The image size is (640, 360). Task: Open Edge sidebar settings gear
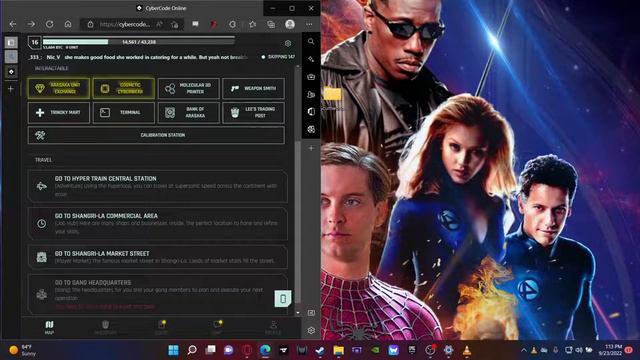311,330
